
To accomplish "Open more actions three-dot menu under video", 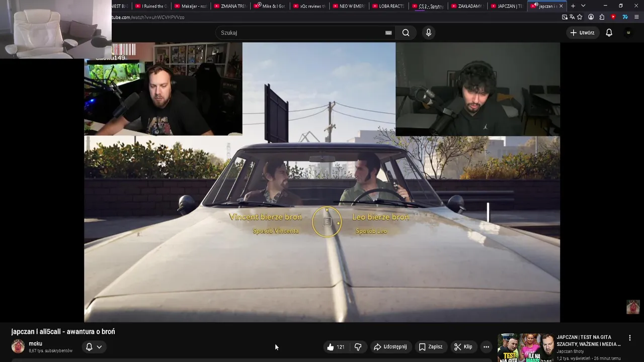I will [486, 347].
